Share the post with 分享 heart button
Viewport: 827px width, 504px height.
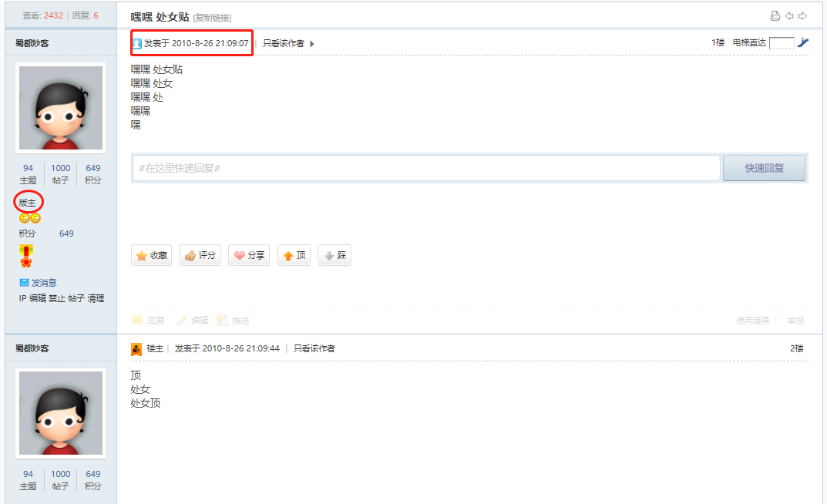pos(249,255)
